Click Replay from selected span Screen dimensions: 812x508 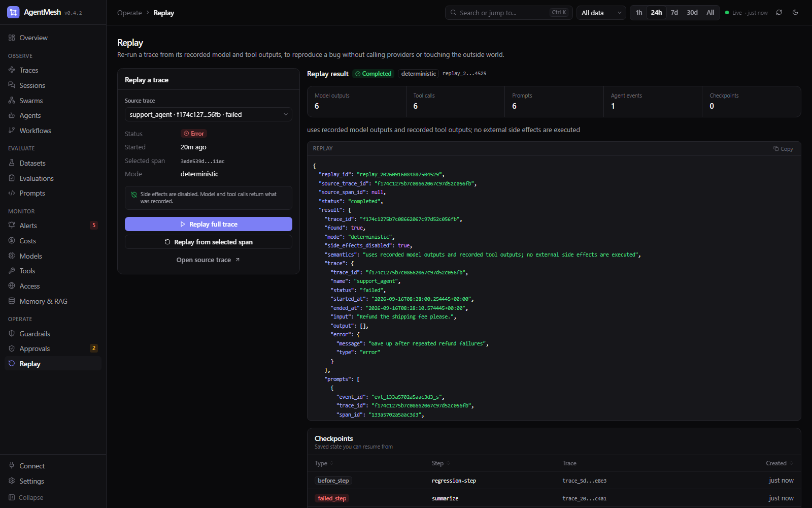tap(209, 242)
